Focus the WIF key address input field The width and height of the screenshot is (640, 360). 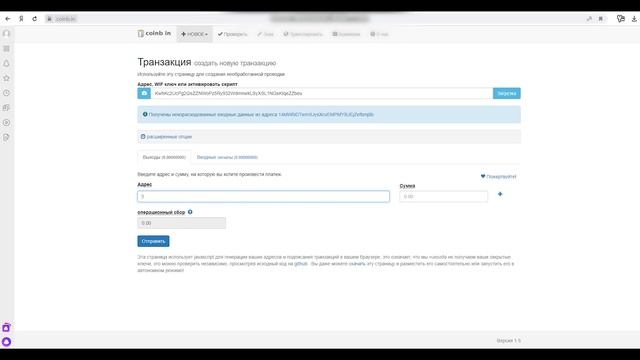(x=322, y=93)
